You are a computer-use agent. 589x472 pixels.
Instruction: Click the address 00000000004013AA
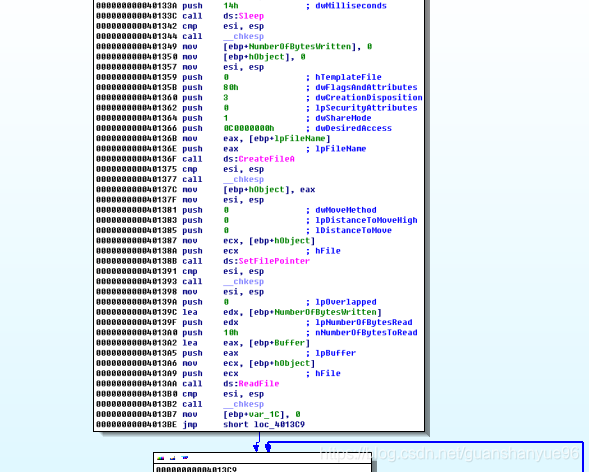tap(136, 384)
